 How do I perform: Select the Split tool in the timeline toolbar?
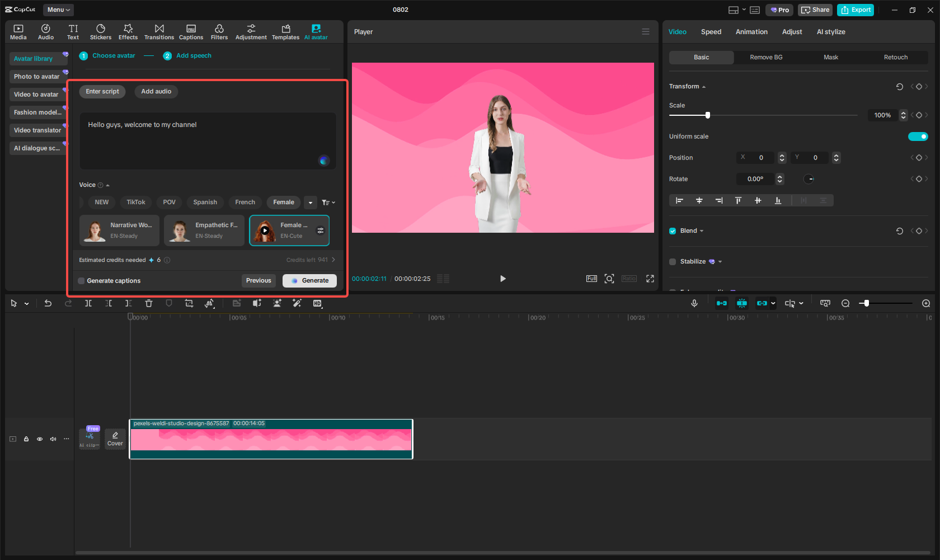tap(88, 303)
